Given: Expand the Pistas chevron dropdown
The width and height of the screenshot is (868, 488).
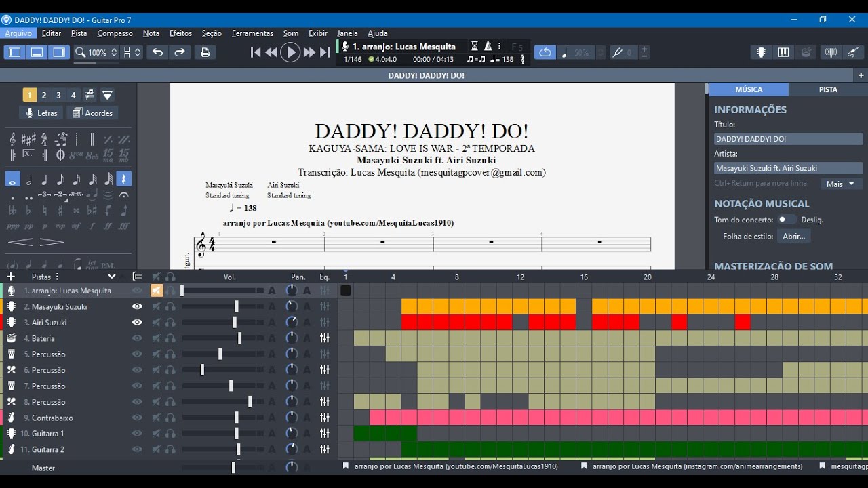Looking at the screenshot, I should [x=112, y=277].
